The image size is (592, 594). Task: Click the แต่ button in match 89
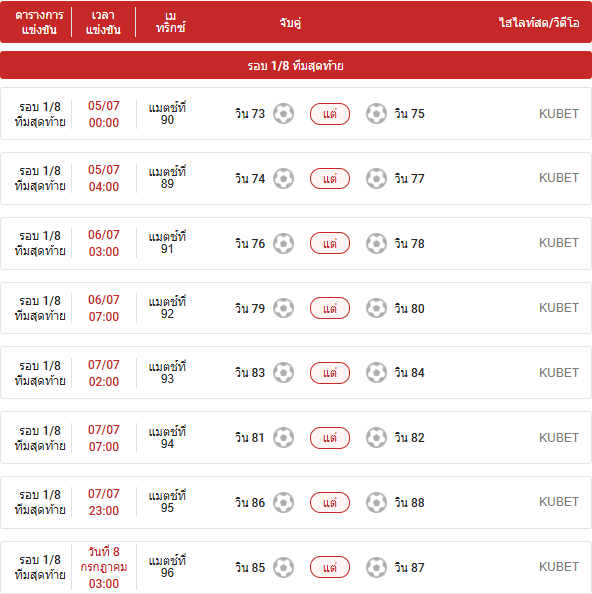click(330, 178)
